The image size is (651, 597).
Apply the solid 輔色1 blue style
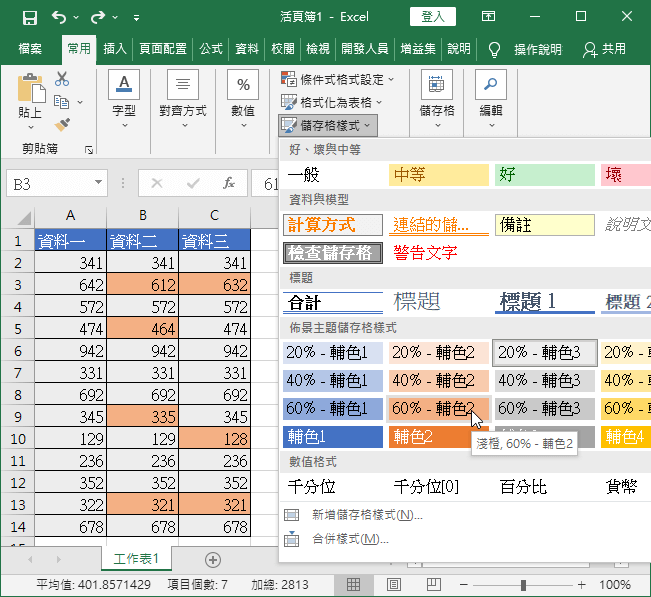(333, 437)
